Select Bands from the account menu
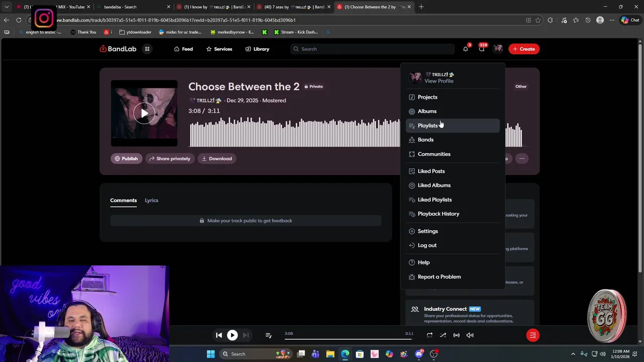 coord(452,140)
